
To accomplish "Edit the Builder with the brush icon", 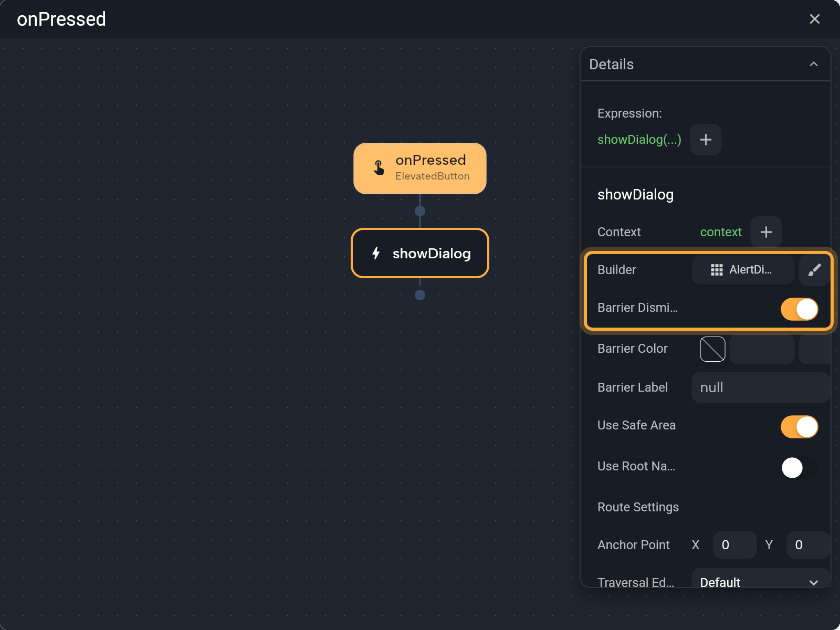I will [x=814, y=270].
